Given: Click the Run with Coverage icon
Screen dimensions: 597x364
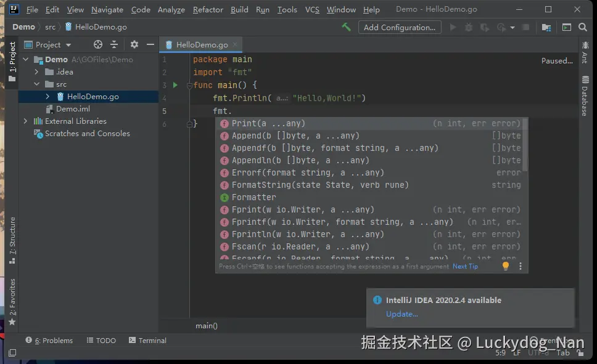Looking at the screenshot, I should pyautogui.click(x=484, y=27).
